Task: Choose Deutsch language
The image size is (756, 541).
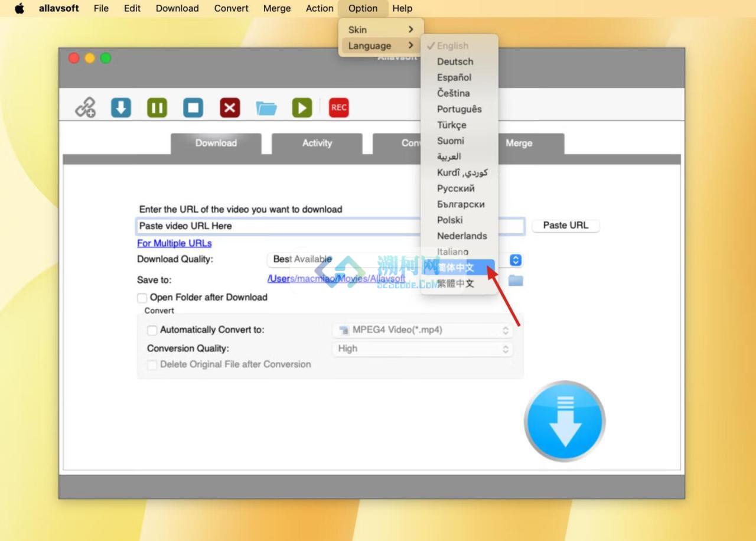Action: [460, 61]
